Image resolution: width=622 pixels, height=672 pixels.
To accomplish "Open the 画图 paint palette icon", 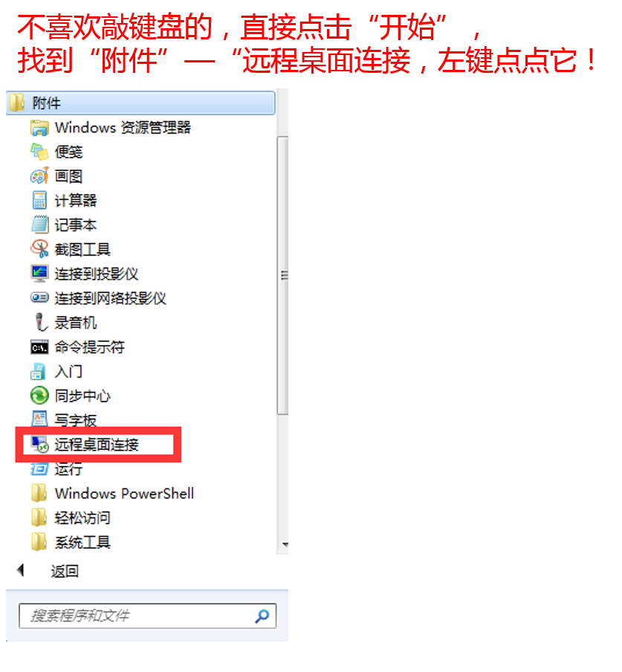I will tap(39, 176).
